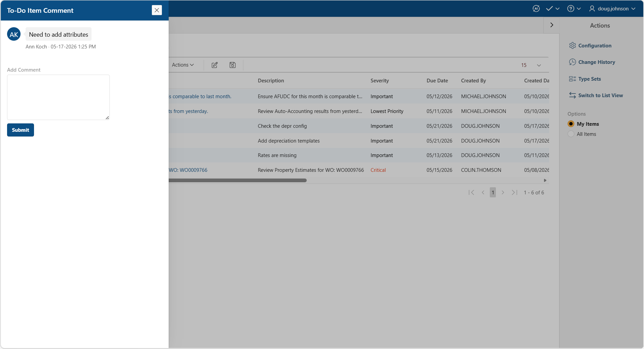Click the 'Ensure AFUDC for this month' description

[310, 96]
